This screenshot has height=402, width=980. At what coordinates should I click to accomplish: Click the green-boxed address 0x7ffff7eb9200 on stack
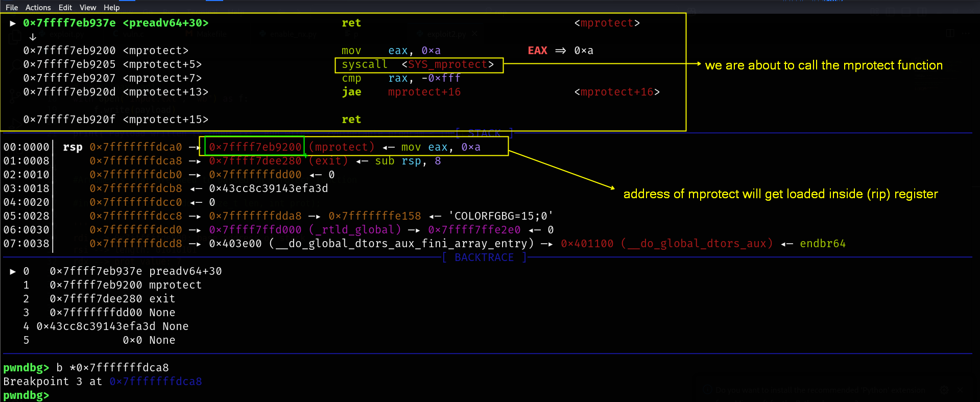click(x=255, y=147)
